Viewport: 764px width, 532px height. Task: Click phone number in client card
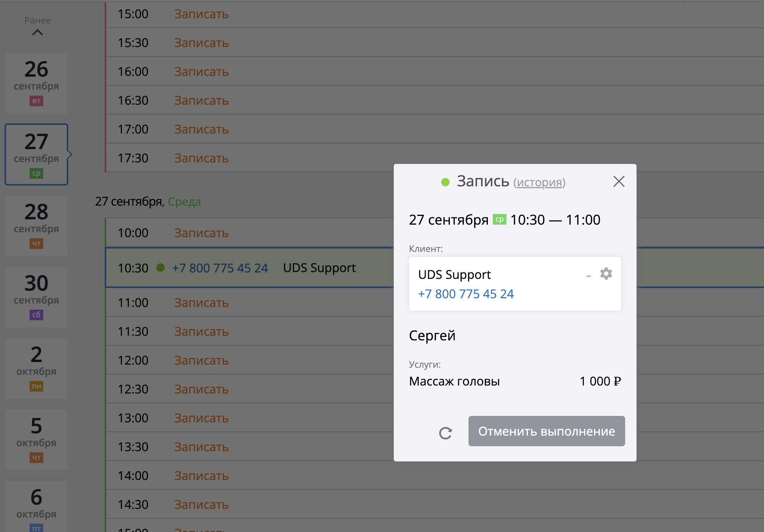pyautogui.click(x=466, y=294)
